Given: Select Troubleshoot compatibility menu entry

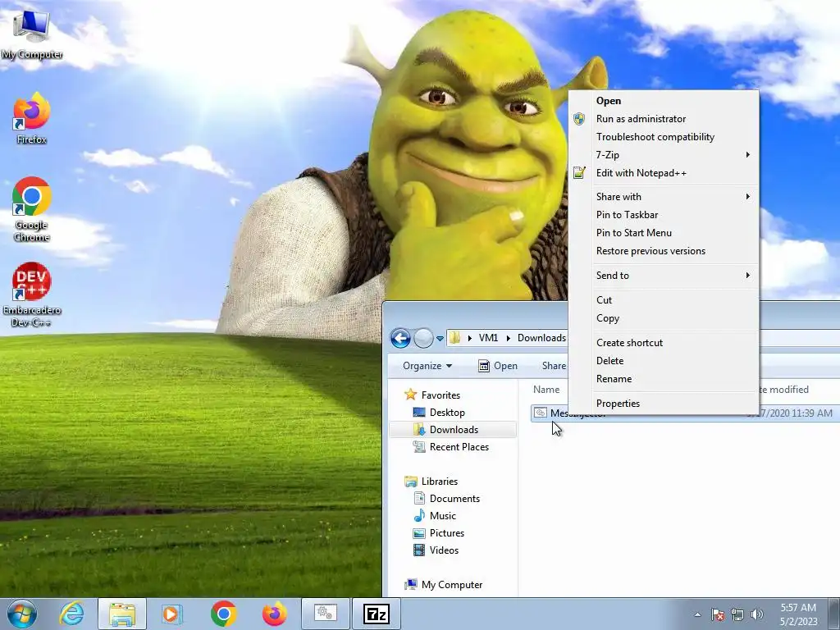Looking at the screenshot, I should (663, 137).
